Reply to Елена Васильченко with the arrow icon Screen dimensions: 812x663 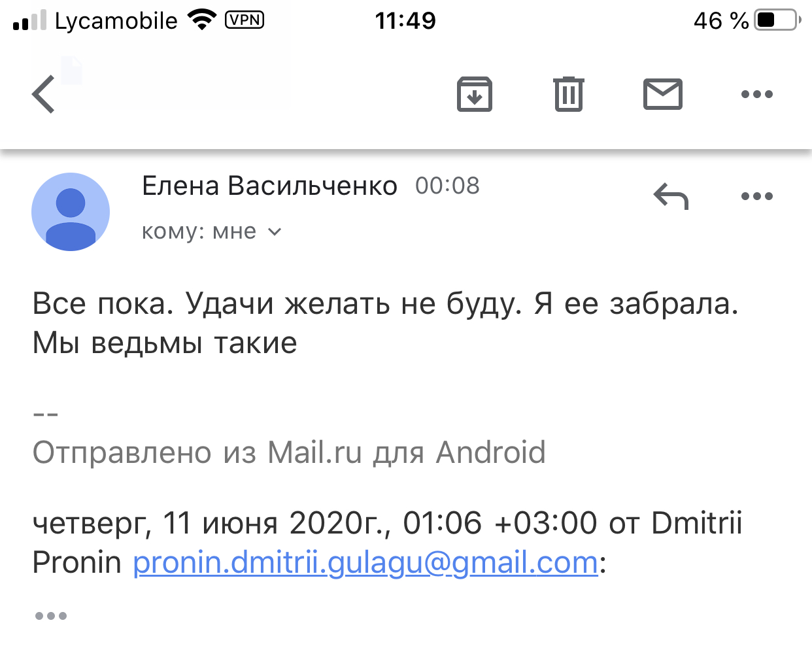pyautogui.click(x=671, y=196)
